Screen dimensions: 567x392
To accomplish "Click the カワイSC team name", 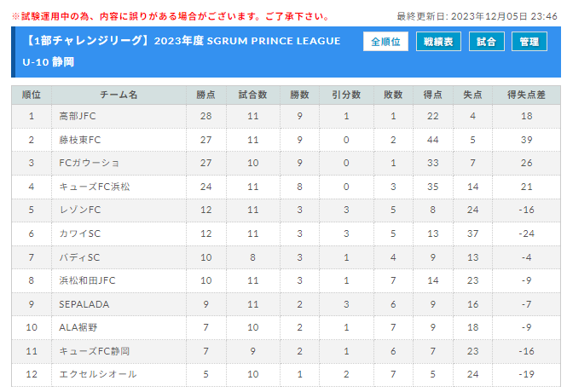I will tap(80, 233).
